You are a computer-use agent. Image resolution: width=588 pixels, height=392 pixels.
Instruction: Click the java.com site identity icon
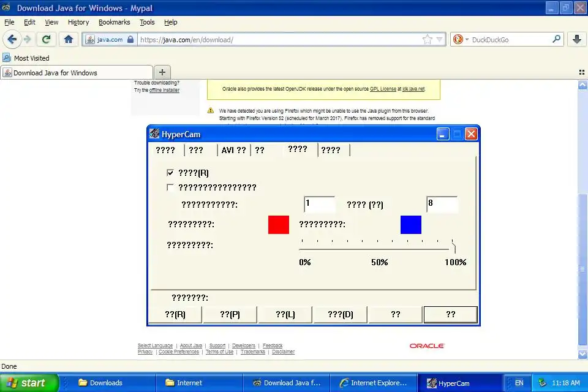point(90,39)
